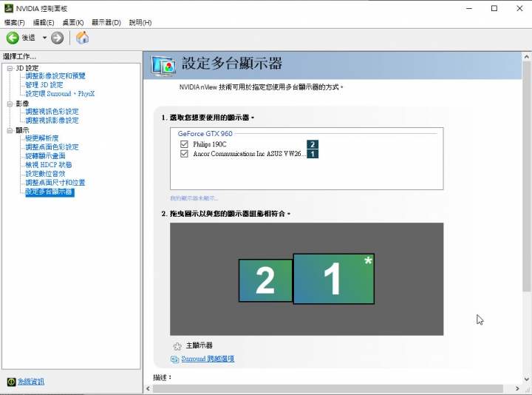Collapse the 3D 設定 tree node
Image resolution: width=532 pixels, height=395 pixels.
point(10,68)
